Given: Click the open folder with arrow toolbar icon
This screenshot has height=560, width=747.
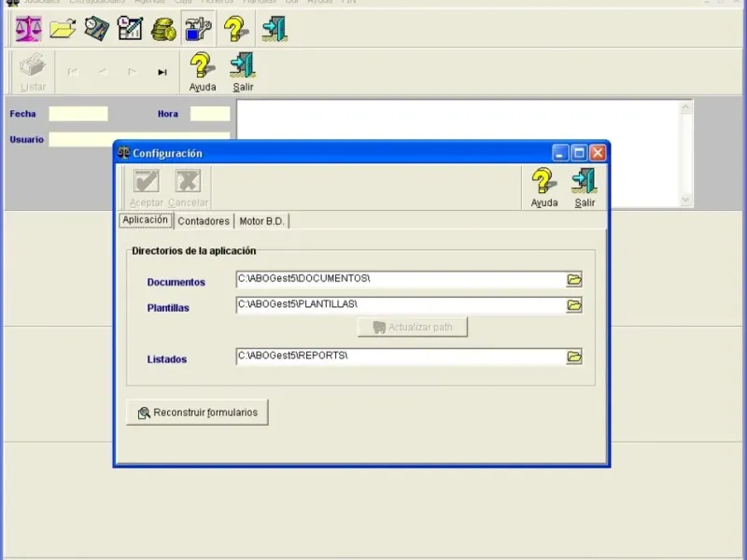Looking at the screenshot, I should (x=63, y=29).
